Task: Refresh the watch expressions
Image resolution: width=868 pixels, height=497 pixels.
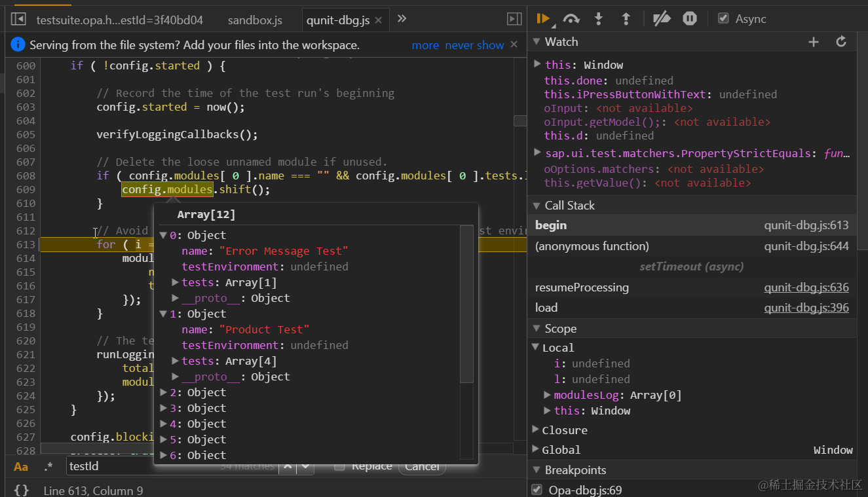Action: (x=842, y=42)
